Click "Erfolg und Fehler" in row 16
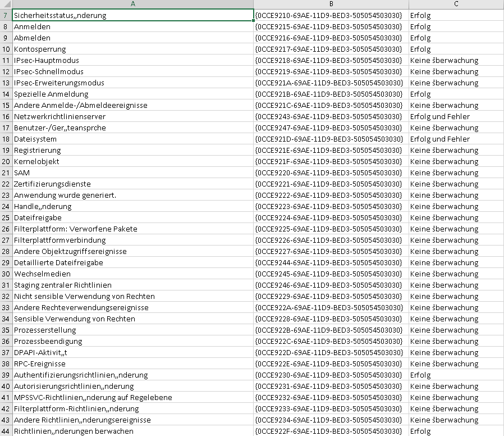Screen dimensions: 504x436 click(440, 116)
